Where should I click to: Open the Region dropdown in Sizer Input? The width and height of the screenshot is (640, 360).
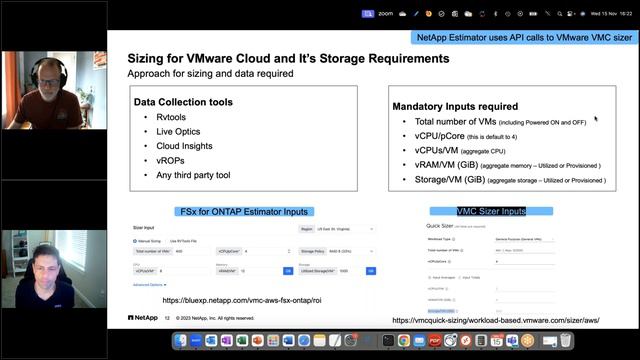pyautogui.click(x=337, y=229)
